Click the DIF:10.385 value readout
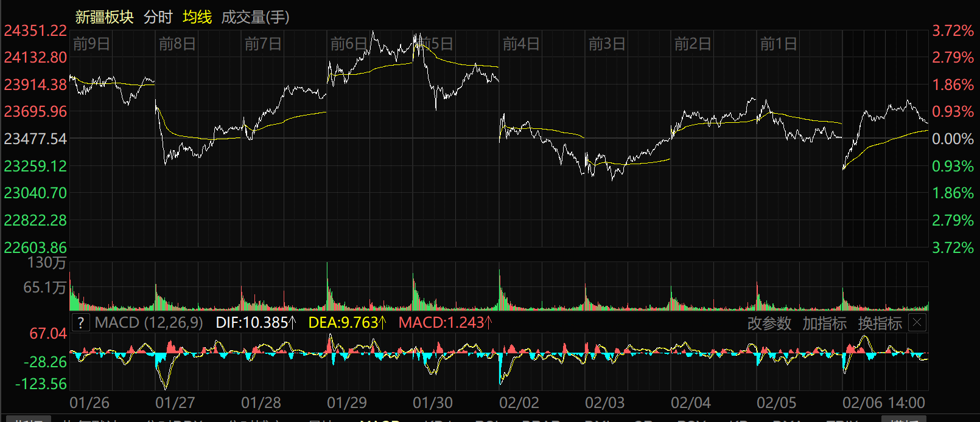The image size is (980, 422). [256, 323]
